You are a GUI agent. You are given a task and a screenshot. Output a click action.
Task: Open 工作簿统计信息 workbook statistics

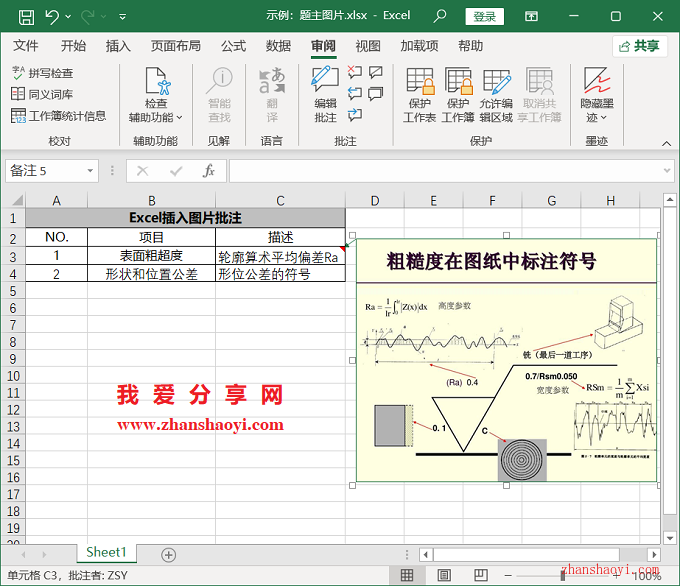pos(59,116)
